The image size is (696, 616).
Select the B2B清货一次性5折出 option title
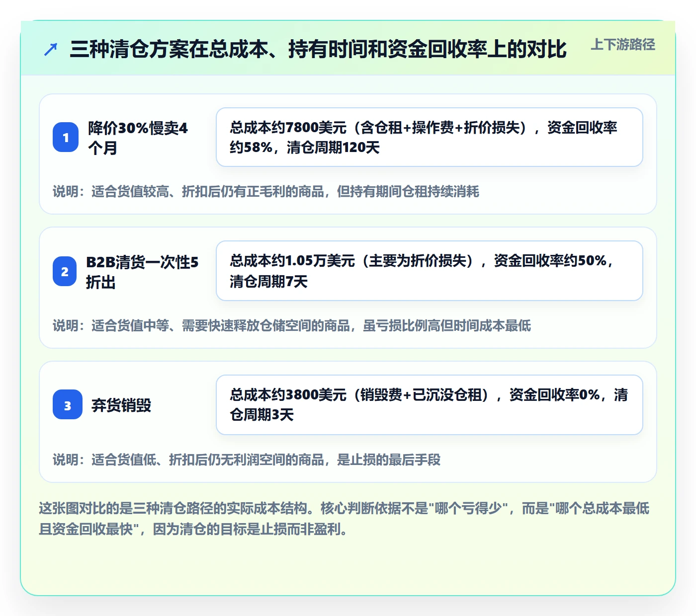coord(142,272)
